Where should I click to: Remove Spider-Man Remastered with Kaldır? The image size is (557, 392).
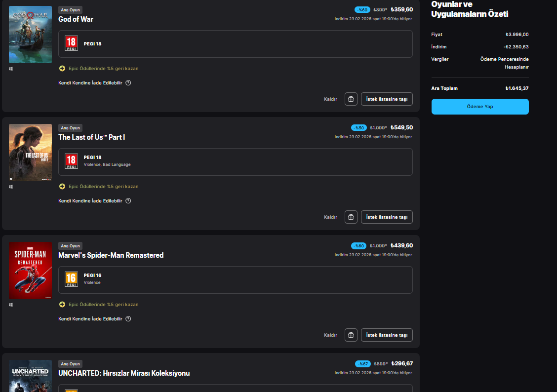330,335
